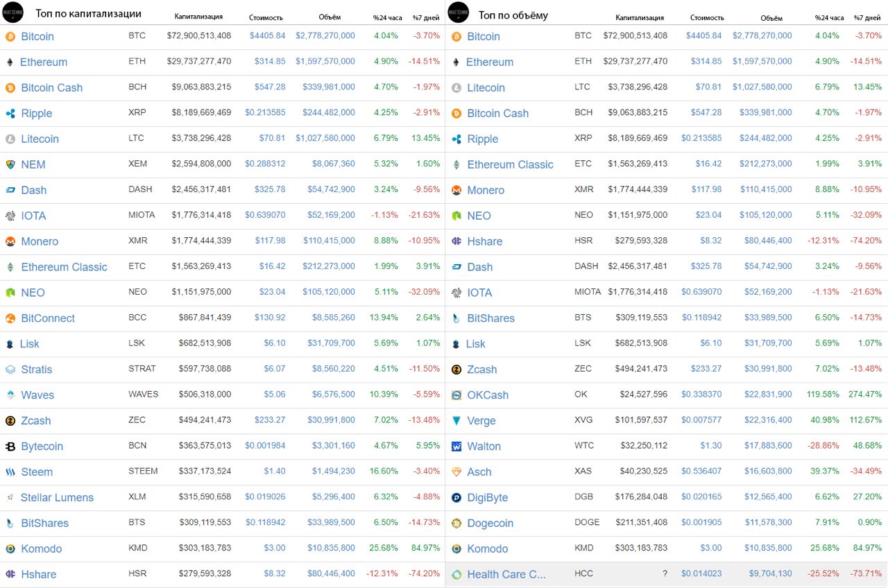This screenshot has width=888, height=588.
Task: Click Komodo icon in Топ по капитализации table
Action: 10,549
